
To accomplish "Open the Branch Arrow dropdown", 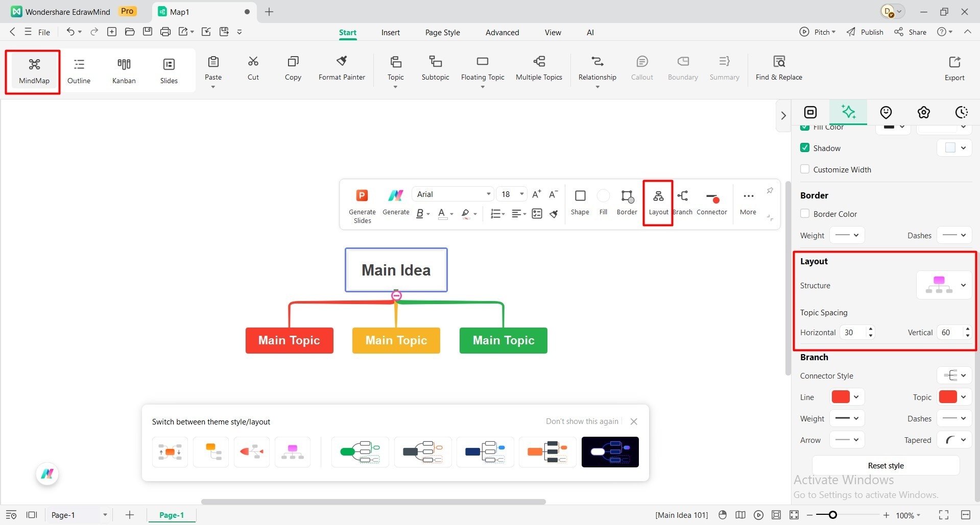I will [x=847, y=440].
